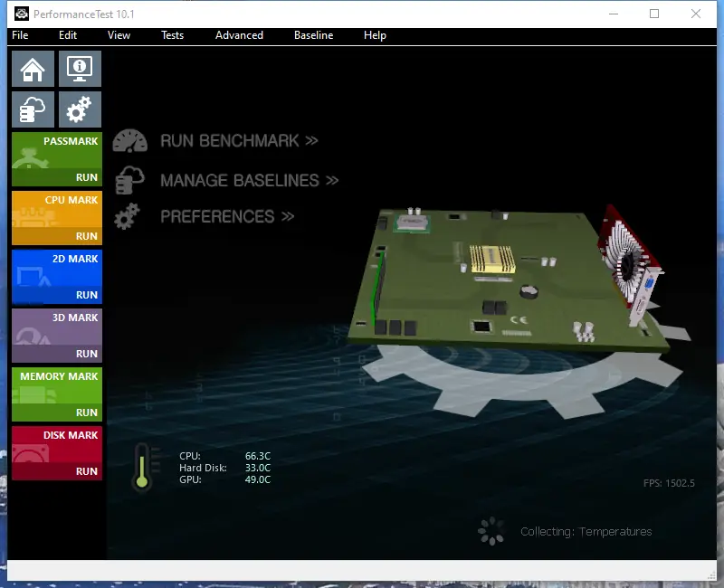Open the Tests menu
The width and height of the screenshot is (724, 588).
tap(172, 35)
